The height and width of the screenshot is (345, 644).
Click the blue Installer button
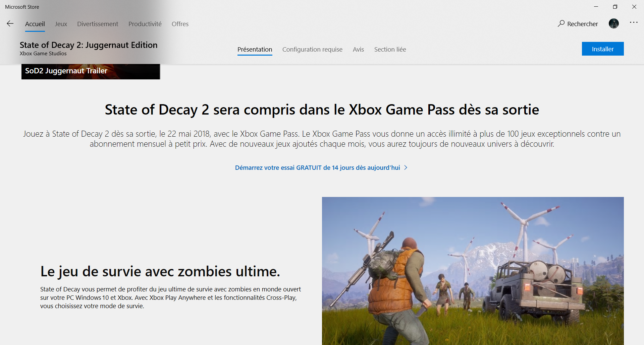pyautogui.click(x=603, y=49)
